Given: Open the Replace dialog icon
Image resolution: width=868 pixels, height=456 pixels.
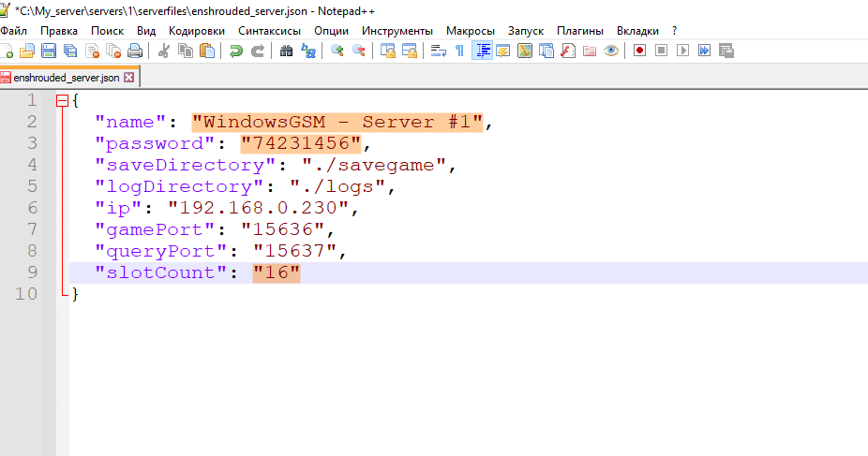Looking at the screenshot, I should tap(307, 51).
